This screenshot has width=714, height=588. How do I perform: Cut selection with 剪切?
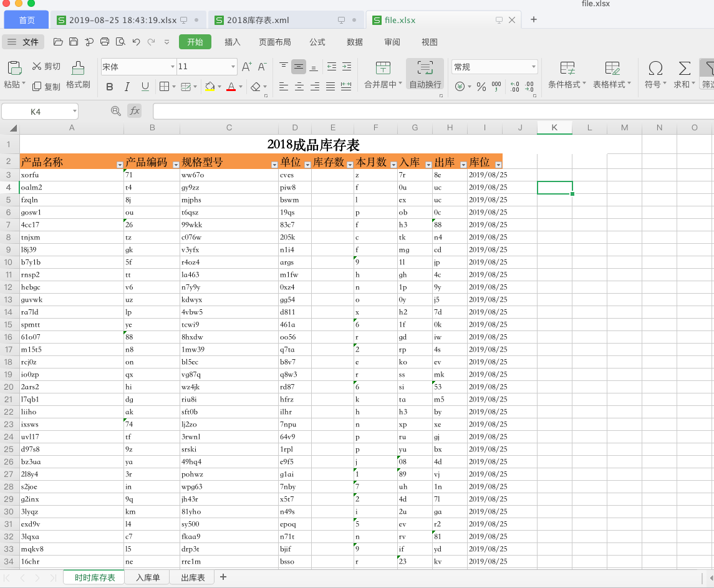pyautogui.click(x=46, y=67)
